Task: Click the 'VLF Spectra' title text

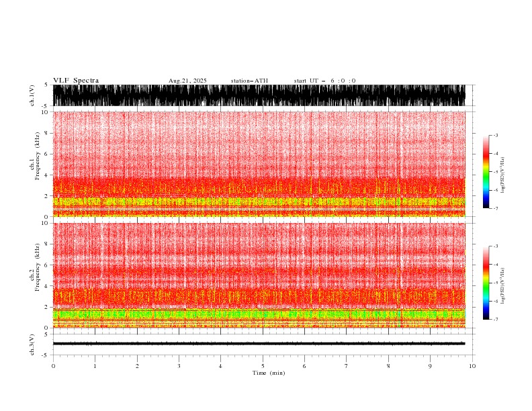Action: click(76, 81)
